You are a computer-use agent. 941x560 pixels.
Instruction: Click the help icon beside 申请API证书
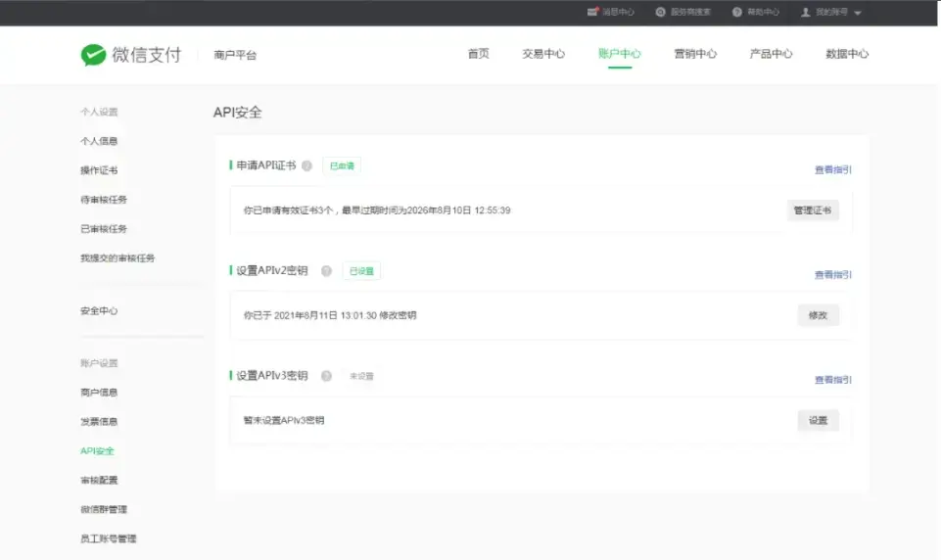click(306, 166)
